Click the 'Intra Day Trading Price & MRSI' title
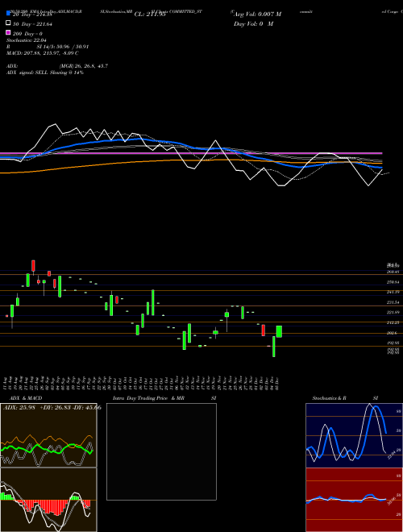Image resolution: width=403 pixels, height=532 pixels. 164,398
